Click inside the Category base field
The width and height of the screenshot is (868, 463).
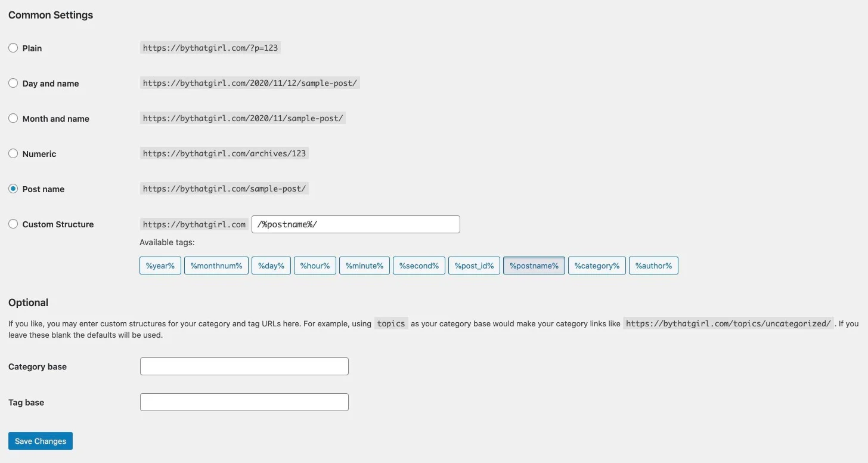tap(244, 366)
